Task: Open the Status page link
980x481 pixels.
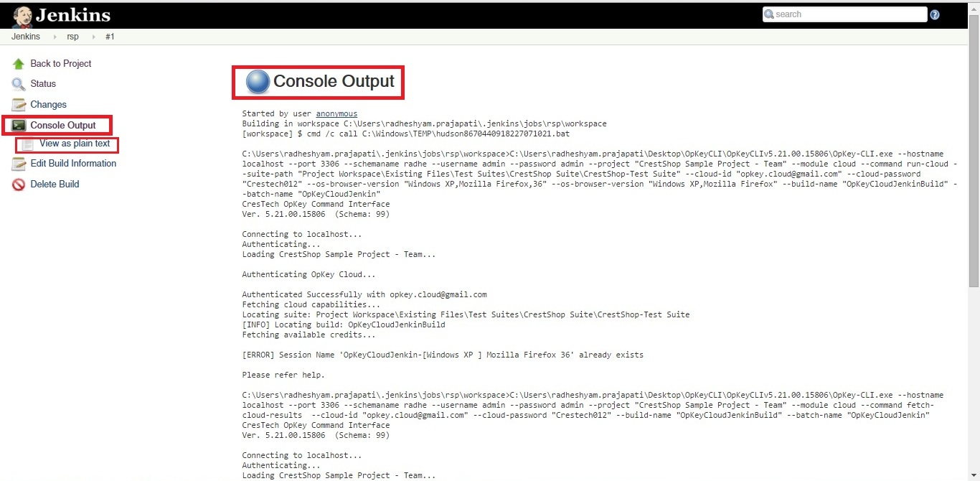Action: click(43, 84)
